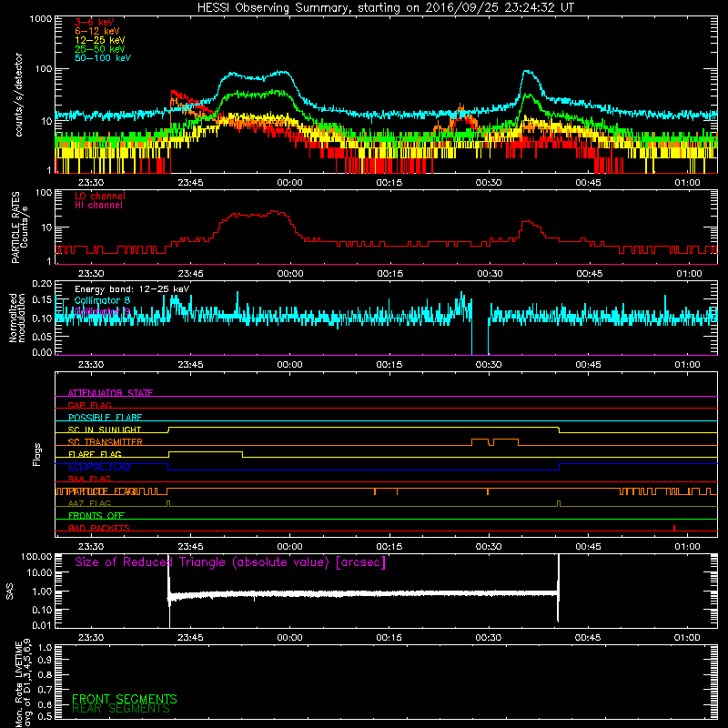
Task: Click the counts/s/detector axis label
Action: pyautogui.click(x=19, y=95)
